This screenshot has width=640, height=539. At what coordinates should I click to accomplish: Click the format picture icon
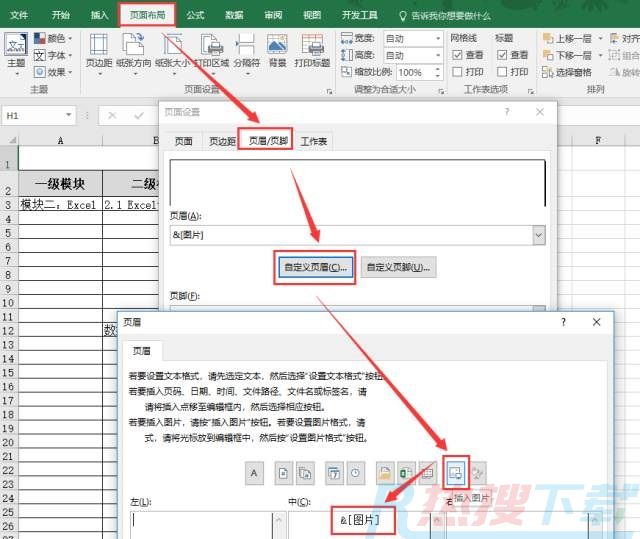tap(478, 473)
